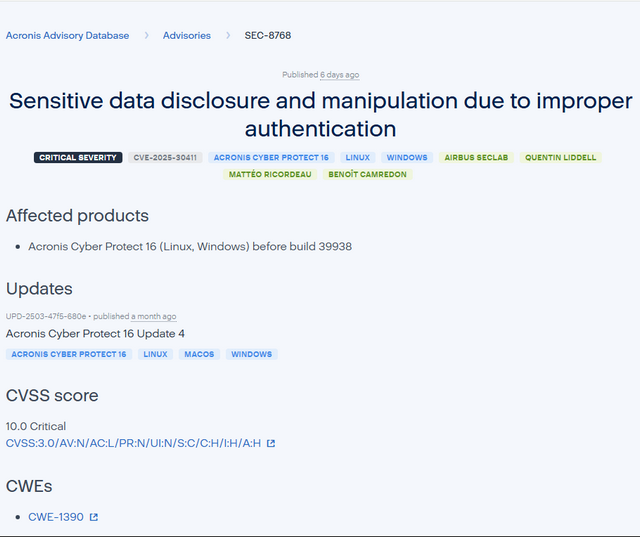The height and width of the screenshot is (537, 640).
Task: Click the Affected products heading
Action: [x=77, y=215]
